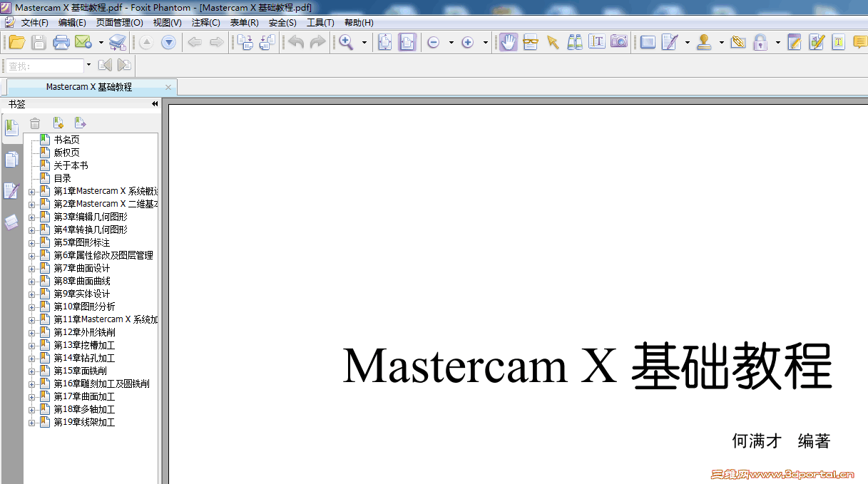
Task: Click the reading glasses icon
Action: point(531,43)
